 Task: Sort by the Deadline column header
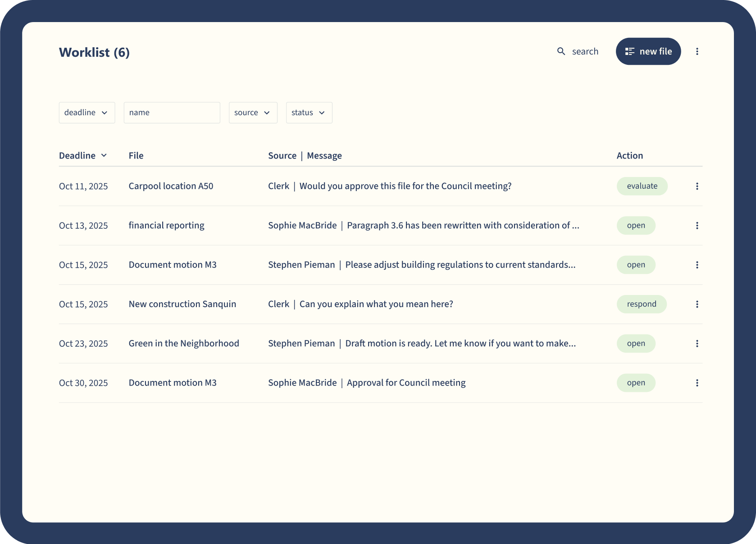tap(83, 155)
